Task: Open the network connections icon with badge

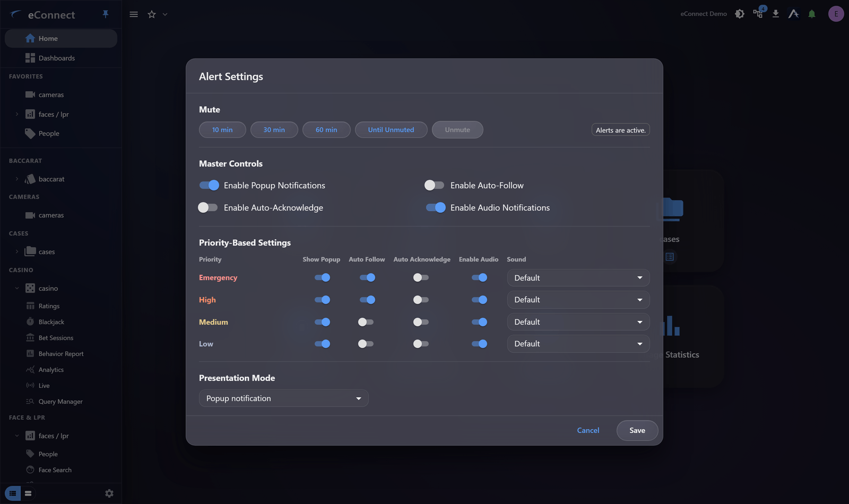Action: 758,13
